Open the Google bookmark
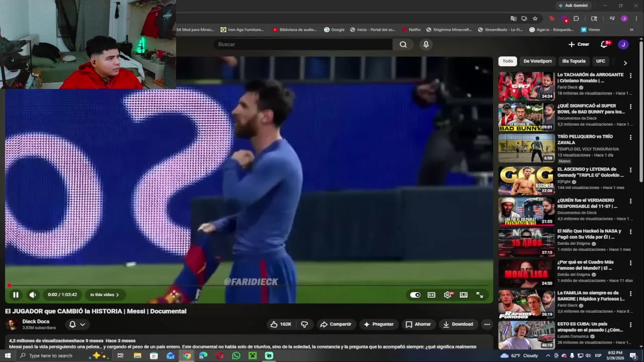The width and height of the screenshot is (644, 362). [x=335, y=30]
